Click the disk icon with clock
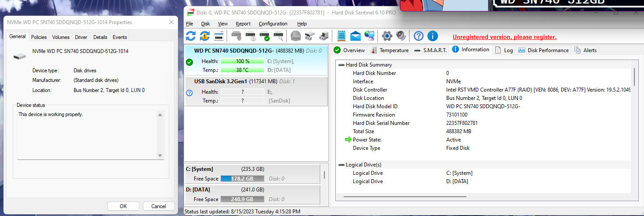Image resolution: width=644 pixels, height=216 pixels. click(251, 36)
